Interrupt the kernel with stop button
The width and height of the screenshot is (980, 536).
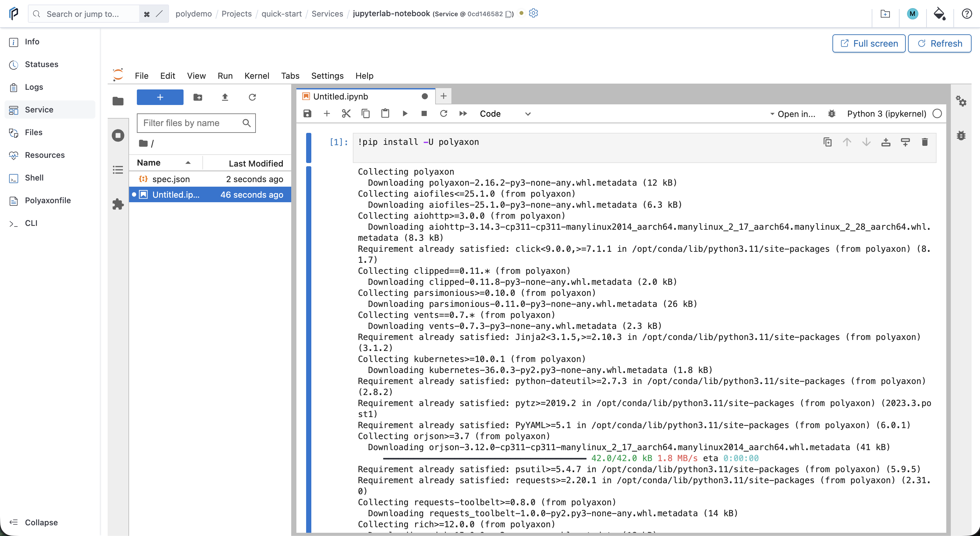pyautogui.click(x=424, y=113)
